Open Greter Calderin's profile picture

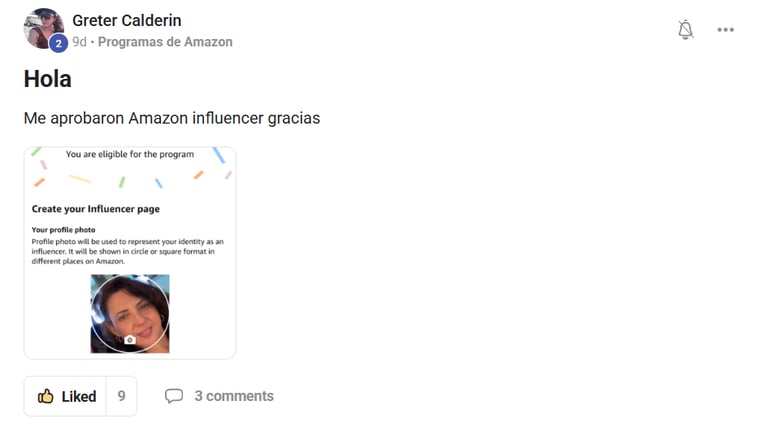pos(44,28)
